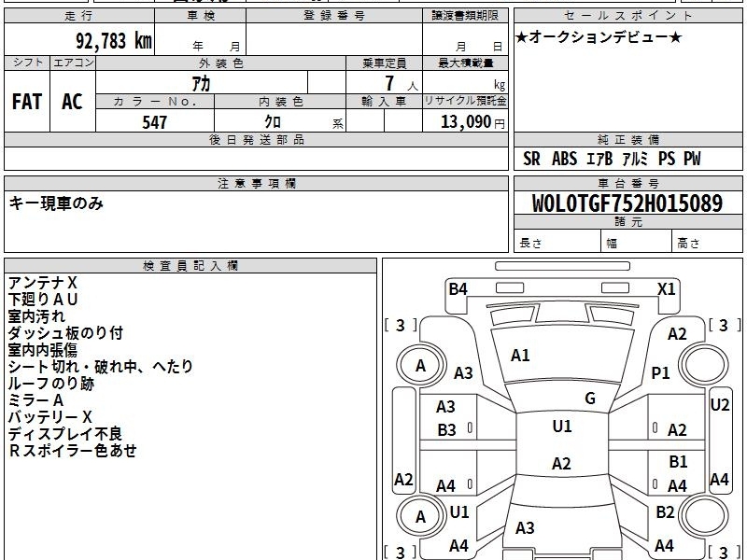
Task: Click the inspector note ルーフのり跡
Action: coord(51,384)
